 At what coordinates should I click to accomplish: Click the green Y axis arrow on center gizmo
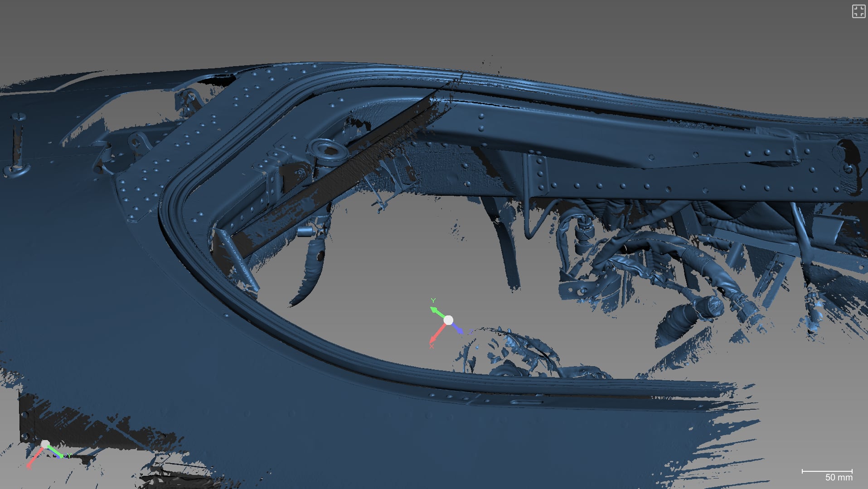(437, 312)
